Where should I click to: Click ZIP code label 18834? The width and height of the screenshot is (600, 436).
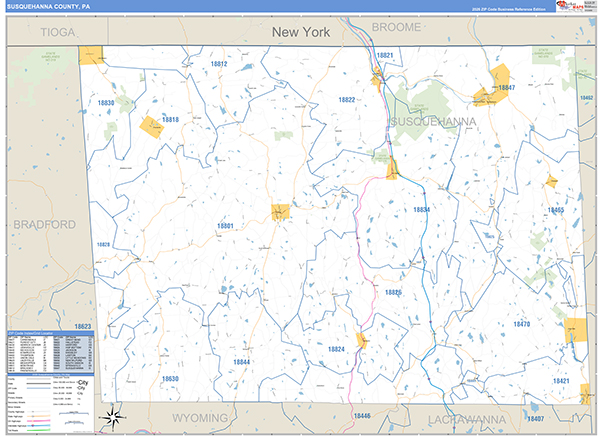pos(421,210)
